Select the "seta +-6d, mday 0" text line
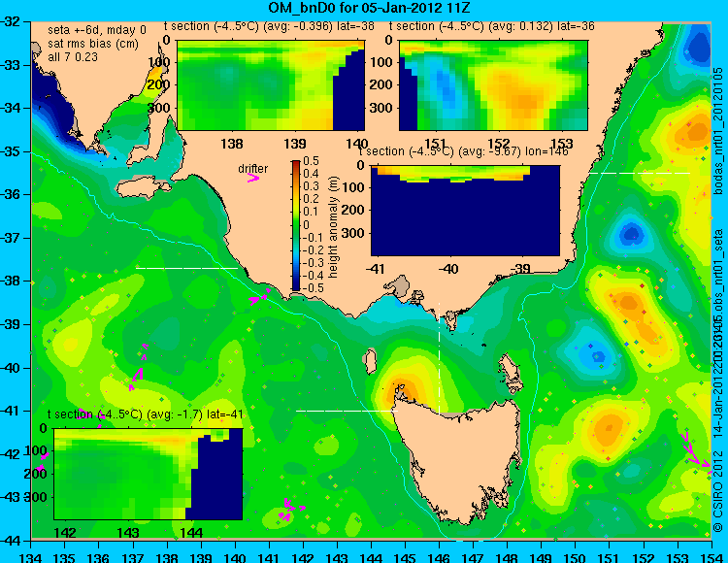Screen dimensions: 728x563 tap(96, 30)
